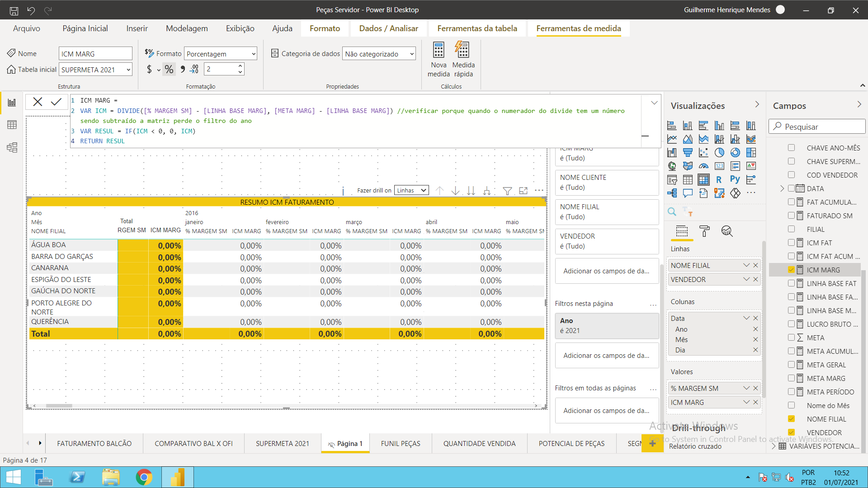Click the Medida rápida icon

[x=462, y=50]
